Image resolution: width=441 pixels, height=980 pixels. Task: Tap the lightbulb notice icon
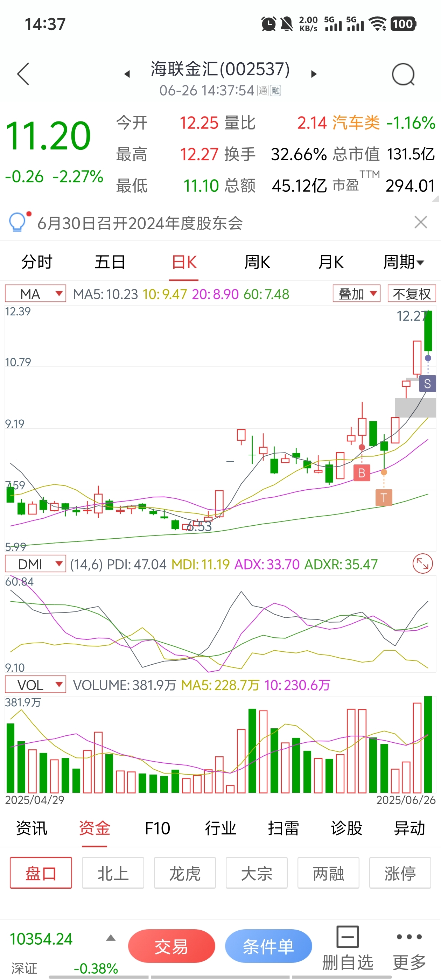17,222
